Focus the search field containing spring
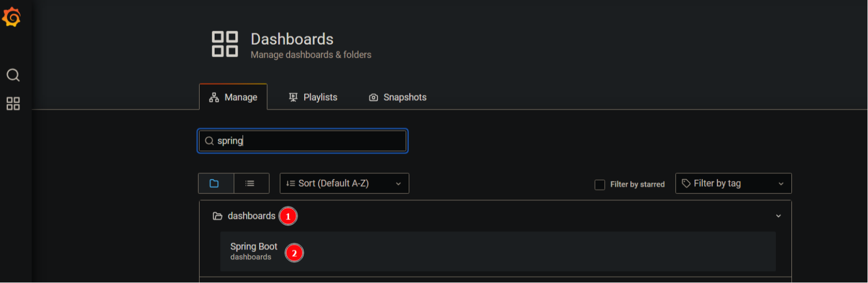 303,141
